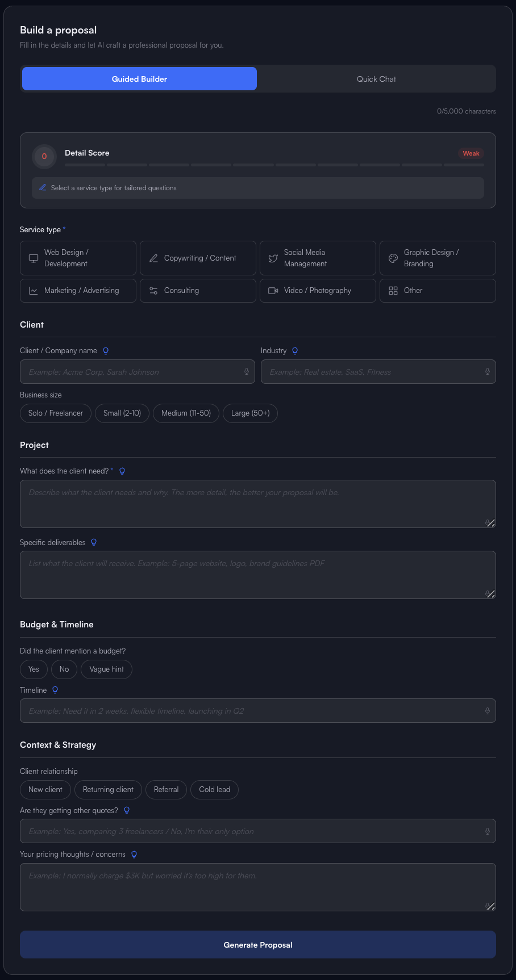Show hint for Specific deliverables

(94, 542)
